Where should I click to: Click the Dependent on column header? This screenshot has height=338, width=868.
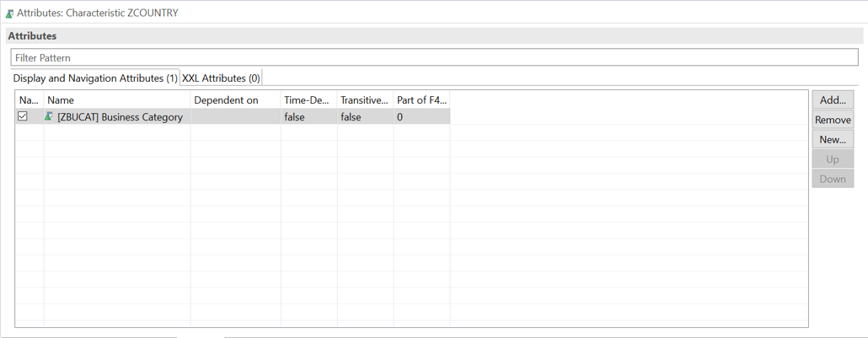click(236, 100)
